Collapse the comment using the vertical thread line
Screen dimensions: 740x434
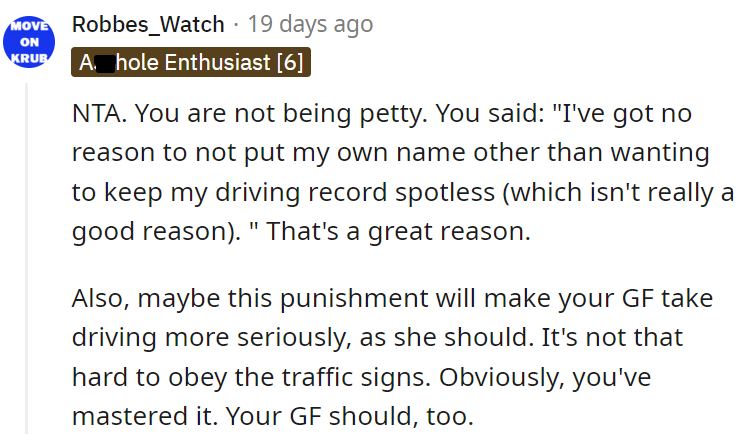coord(30,250)
